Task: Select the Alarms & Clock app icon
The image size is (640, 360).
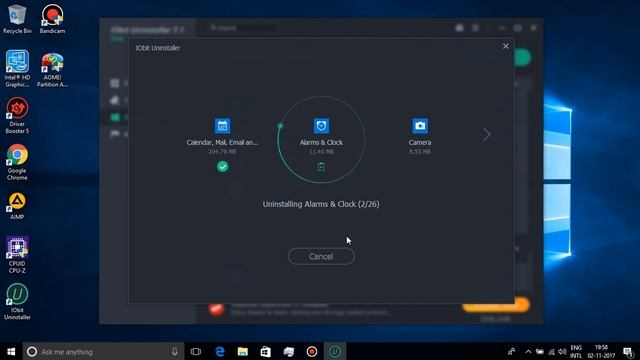Action: click(x=321, y=126)
